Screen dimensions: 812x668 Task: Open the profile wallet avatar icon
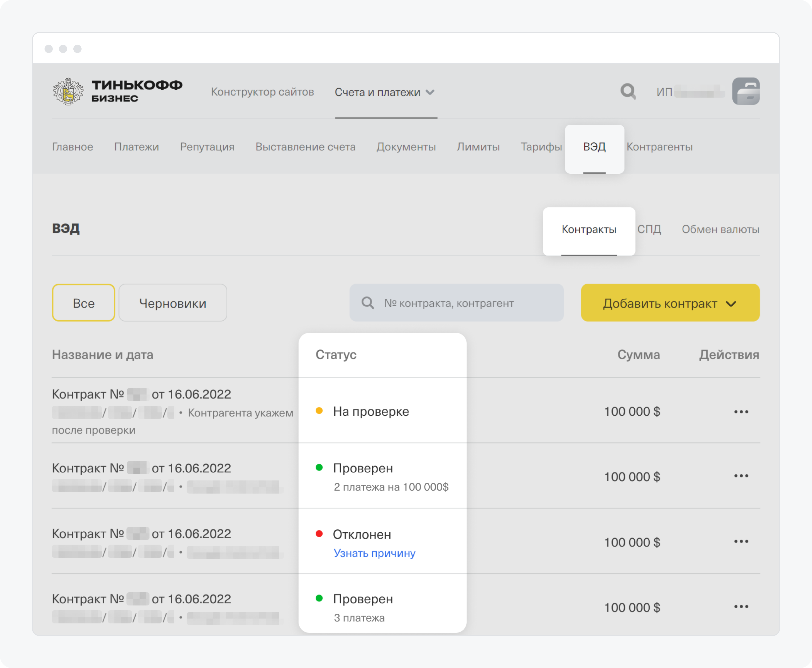(746, 91)
